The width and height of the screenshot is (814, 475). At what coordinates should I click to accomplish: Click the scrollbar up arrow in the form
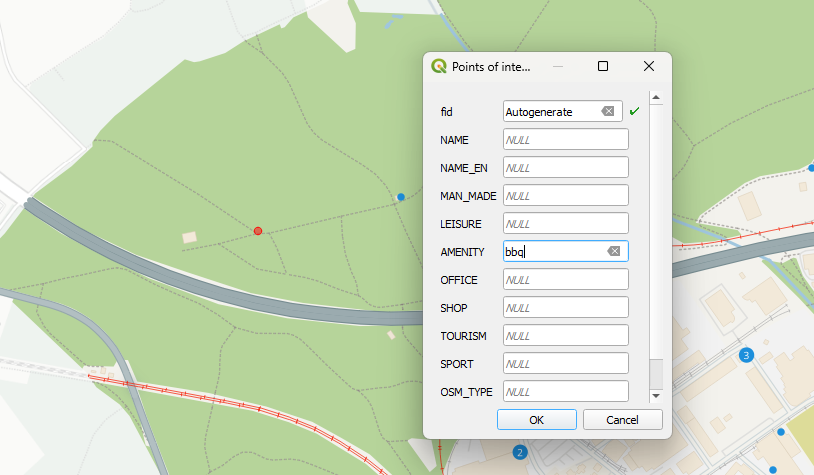(x=656, y=98)
